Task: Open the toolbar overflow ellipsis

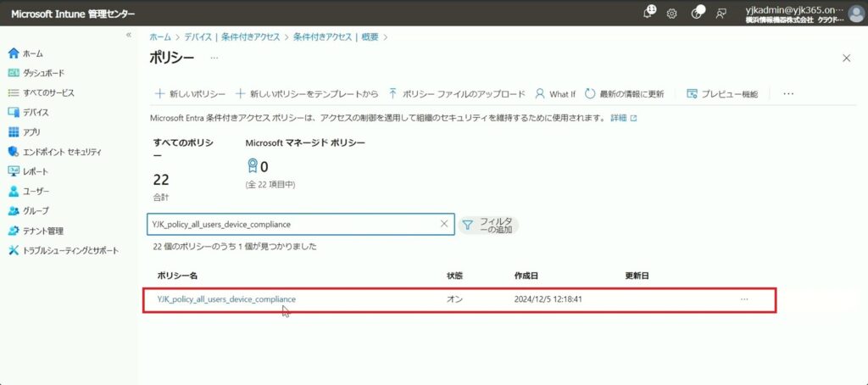Action: pyautogui.click(x=788, y=93)
